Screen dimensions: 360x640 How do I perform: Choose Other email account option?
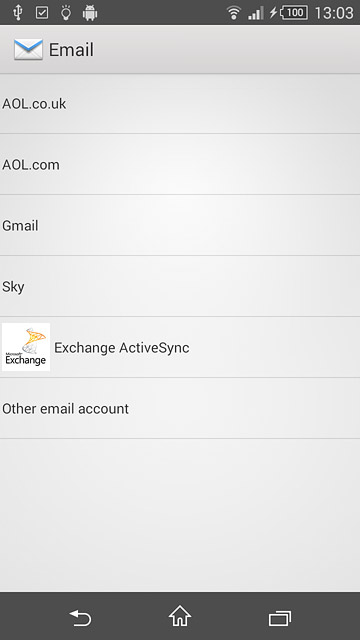(180, 409)
